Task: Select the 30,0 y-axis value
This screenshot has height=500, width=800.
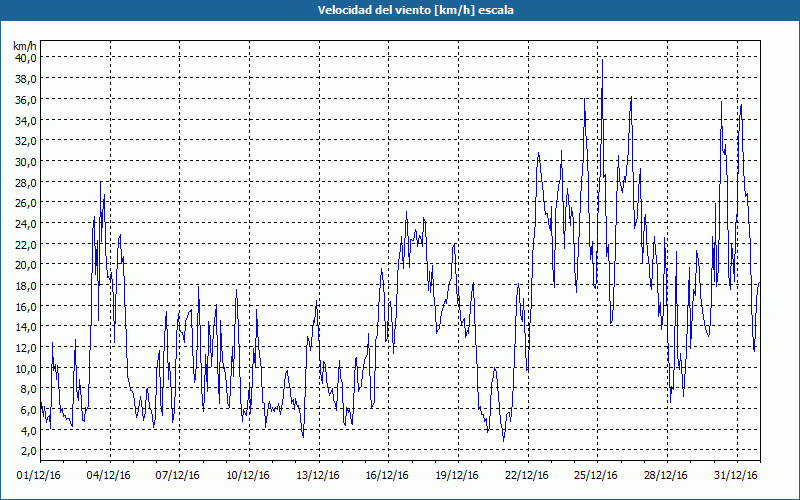Action: tap(25, 161)
